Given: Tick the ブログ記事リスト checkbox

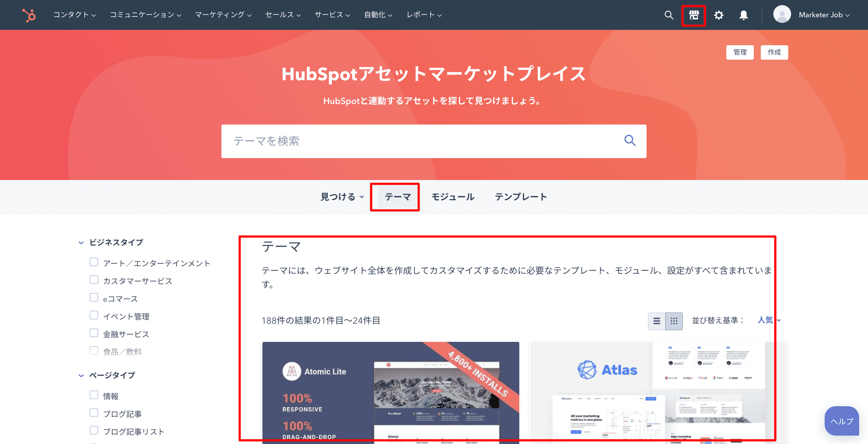Looking at the screenshot, I should tap(94, 430).
